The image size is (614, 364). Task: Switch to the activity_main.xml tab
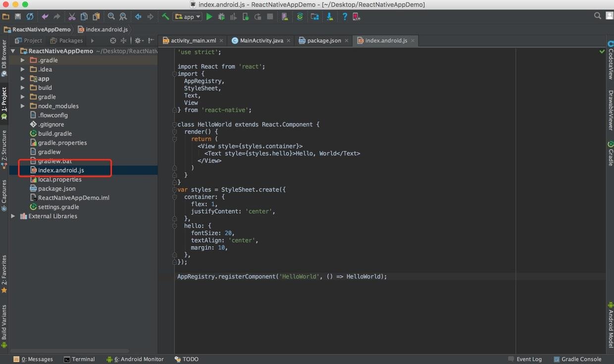tap(193, 41)
